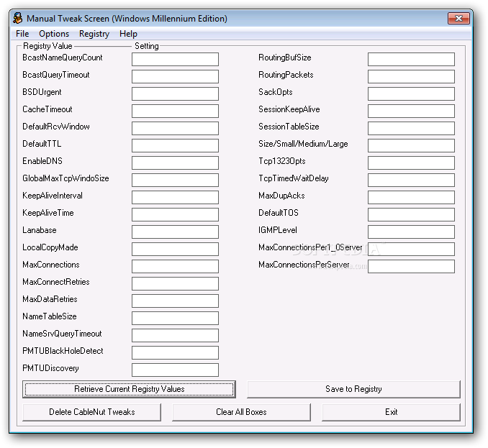Click the SessionKeepAlive label text

289,109
